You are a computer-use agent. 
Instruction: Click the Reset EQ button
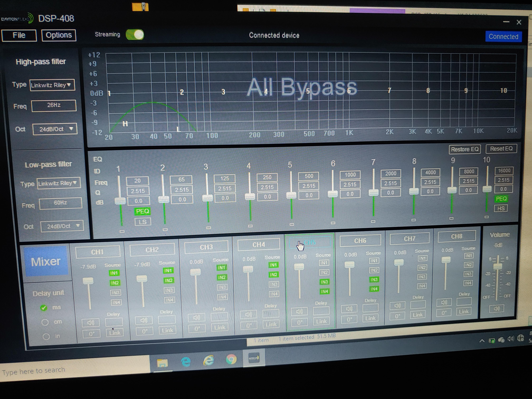click(x=501, y=149)
